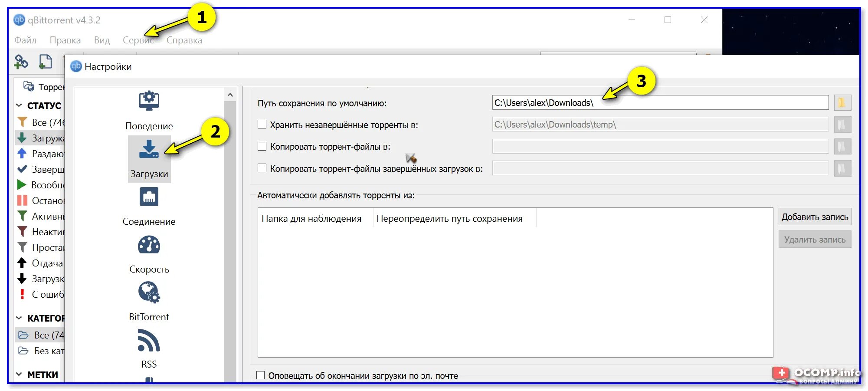This screenshot has width=868, height=391.
Task: Open the RSS settings section icon
Action: [x=149, y=340]
